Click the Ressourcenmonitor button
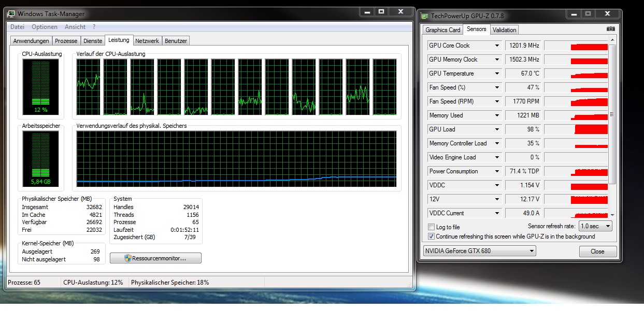Image resolution: width=644 pixels, height=311 pixels. click(x=155, y=258)
